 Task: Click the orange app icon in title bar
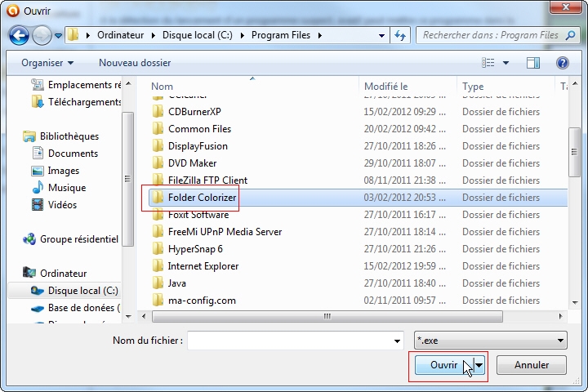(x=13, y=11)
